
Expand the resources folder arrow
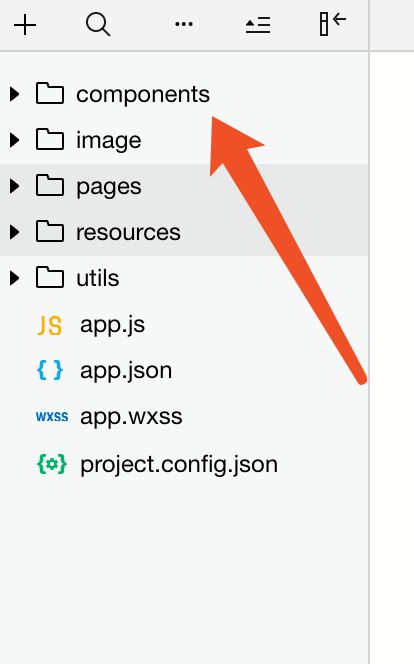[x=14, y=232]
